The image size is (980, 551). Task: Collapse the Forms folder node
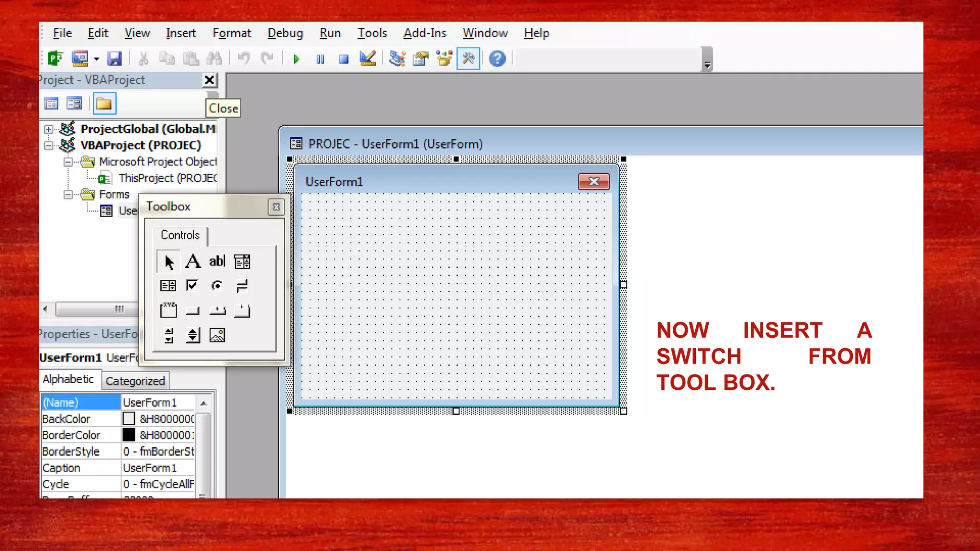point(68,195)
